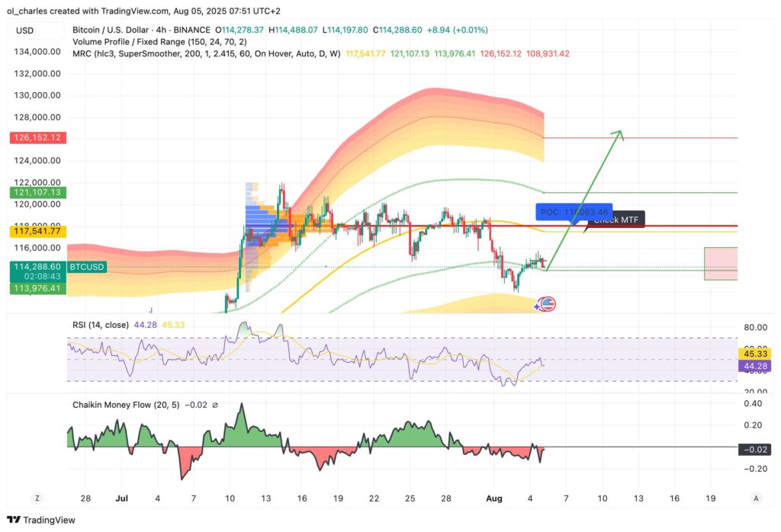The width and height of the screenshot is (781, 532).
Task: Click the -0.02 Chaikin Money Flow value slider label
Action: (754, 449)
